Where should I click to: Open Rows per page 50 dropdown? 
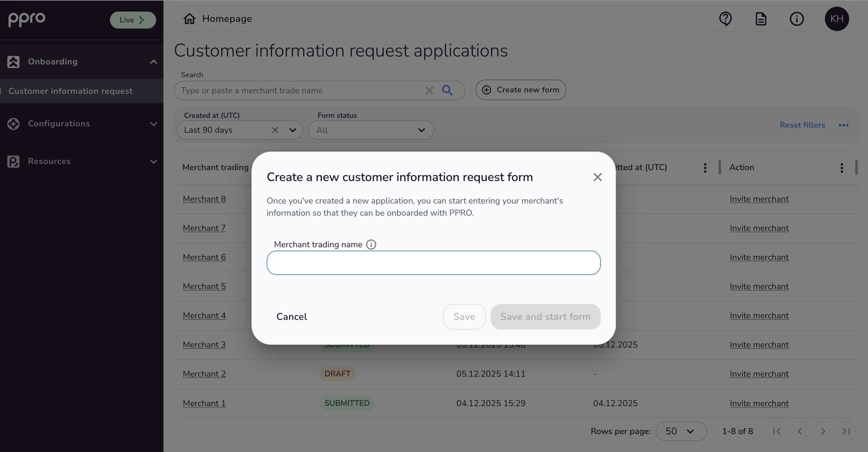[x=681, y=431]
